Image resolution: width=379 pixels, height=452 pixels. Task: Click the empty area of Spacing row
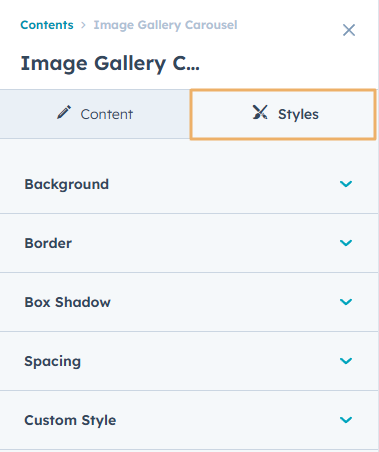[210, 361]
